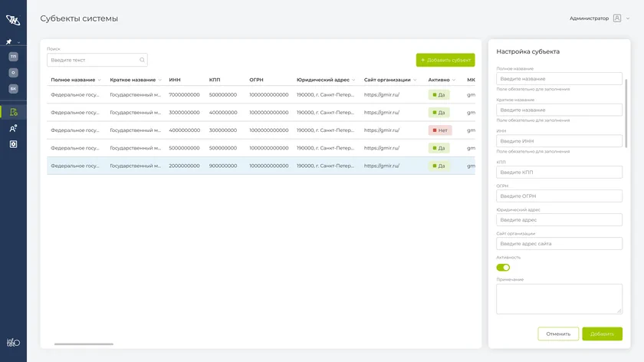Click the Да badge in the 7000000000 row

[x=439, y=94]
